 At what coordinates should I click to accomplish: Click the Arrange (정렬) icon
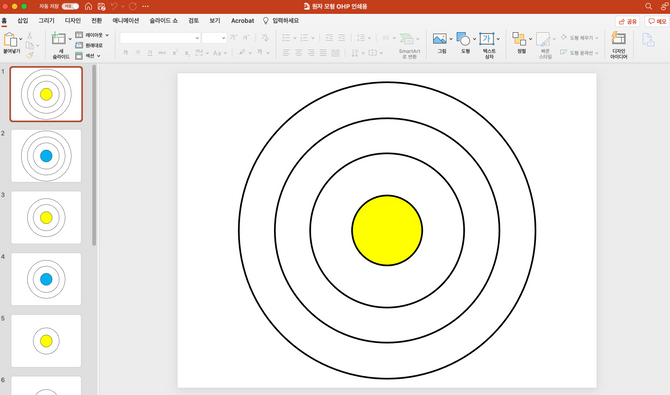[x=519, y=39]
